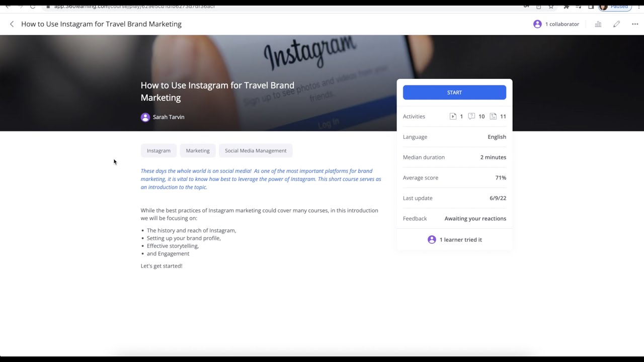644x362 pixels.
Task: Open author Sarah Tarvin's name link
Action: [169, 117]
